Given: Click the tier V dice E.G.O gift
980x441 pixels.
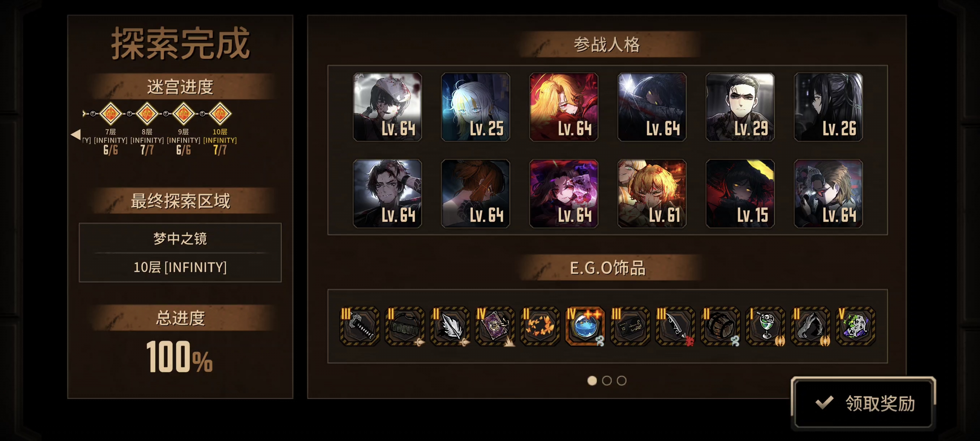Looking at the screenshot, I should pyautogui.click(x=855, y=326).
